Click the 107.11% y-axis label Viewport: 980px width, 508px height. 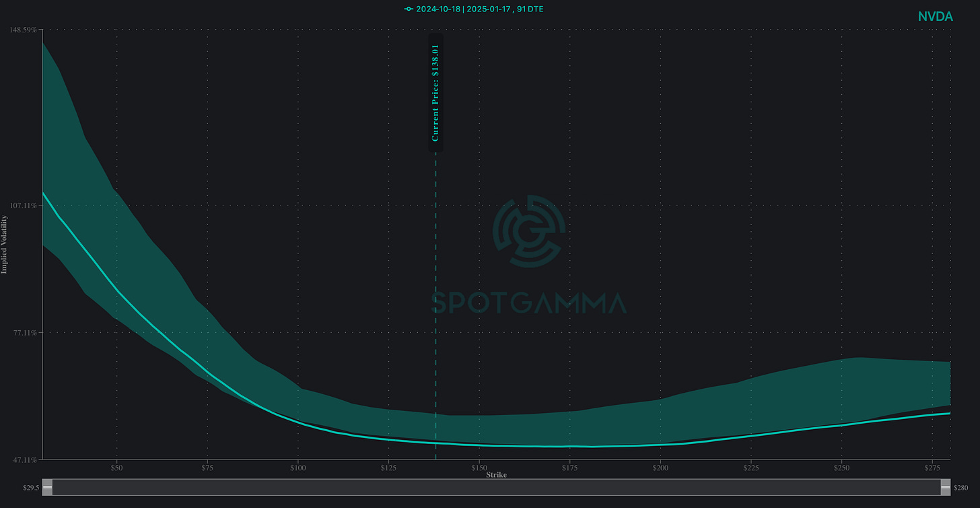click(22, 205)
